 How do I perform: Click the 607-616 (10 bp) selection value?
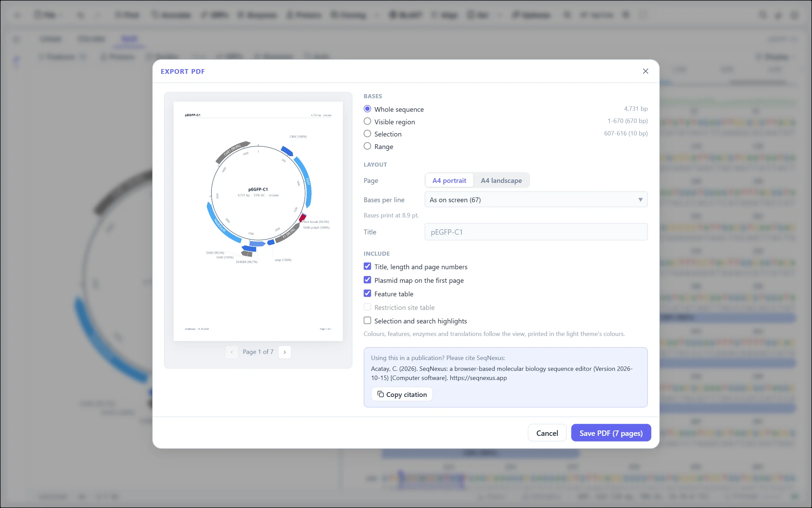(626, 133)
